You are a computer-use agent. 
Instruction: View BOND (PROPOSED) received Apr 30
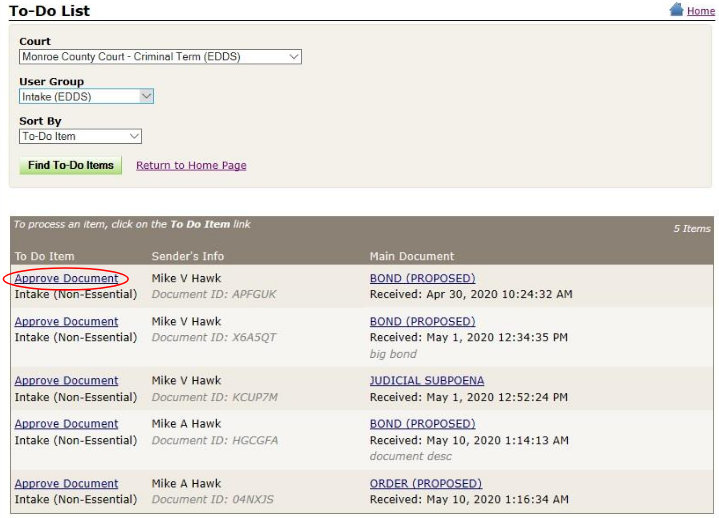(x=422, y=278)
